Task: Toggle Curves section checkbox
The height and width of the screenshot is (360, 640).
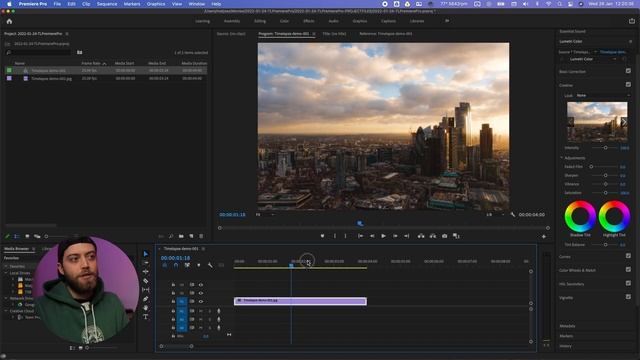Action: 628,256
